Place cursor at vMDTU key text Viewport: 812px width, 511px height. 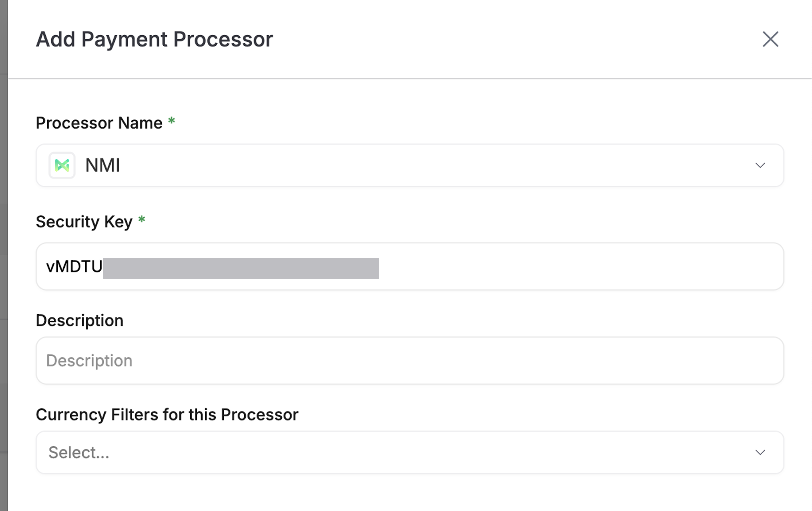tap(74, 267)
